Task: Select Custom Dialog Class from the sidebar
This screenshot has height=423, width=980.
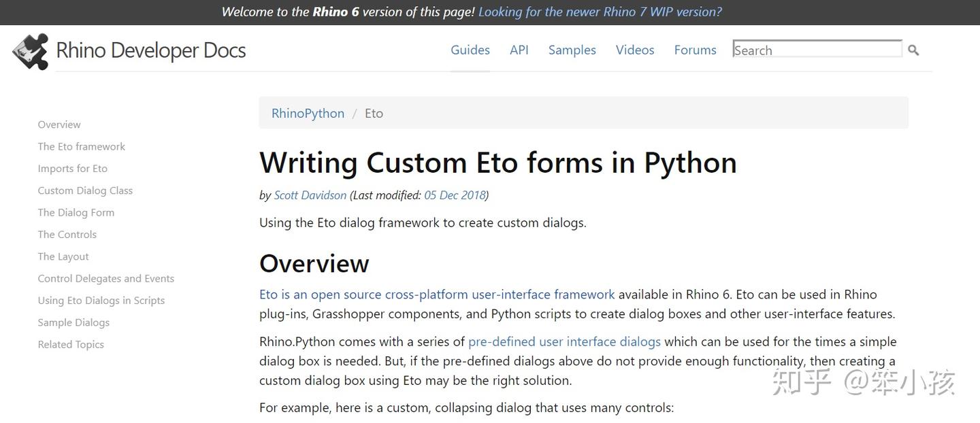Action: (x=85, y=190)
